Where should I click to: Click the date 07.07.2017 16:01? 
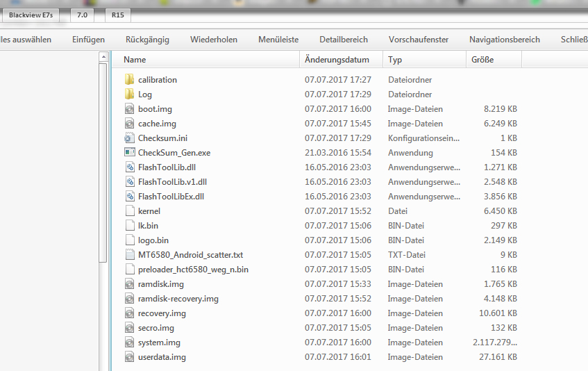(338, 357)
